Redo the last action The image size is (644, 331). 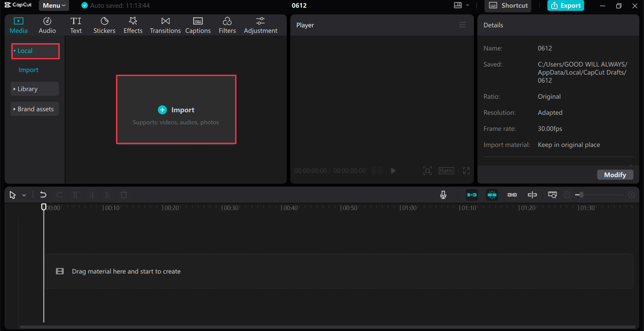(59, 195)
